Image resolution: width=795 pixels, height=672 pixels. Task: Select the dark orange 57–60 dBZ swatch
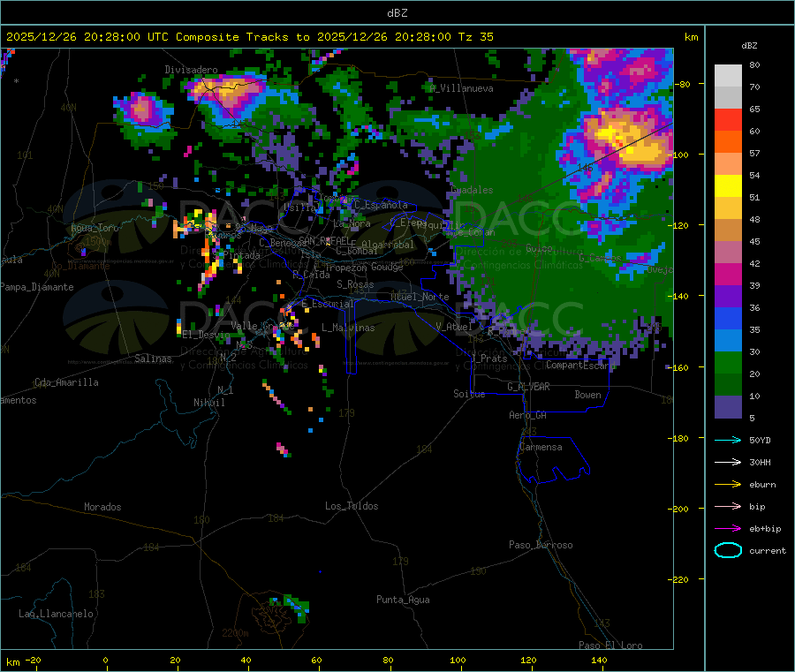tap(728, 142)
